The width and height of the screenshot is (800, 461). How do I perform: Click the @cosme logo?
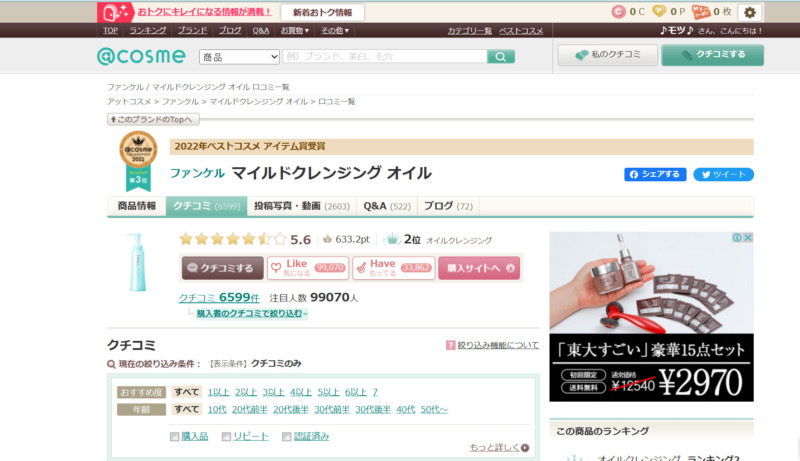[141, 56]
